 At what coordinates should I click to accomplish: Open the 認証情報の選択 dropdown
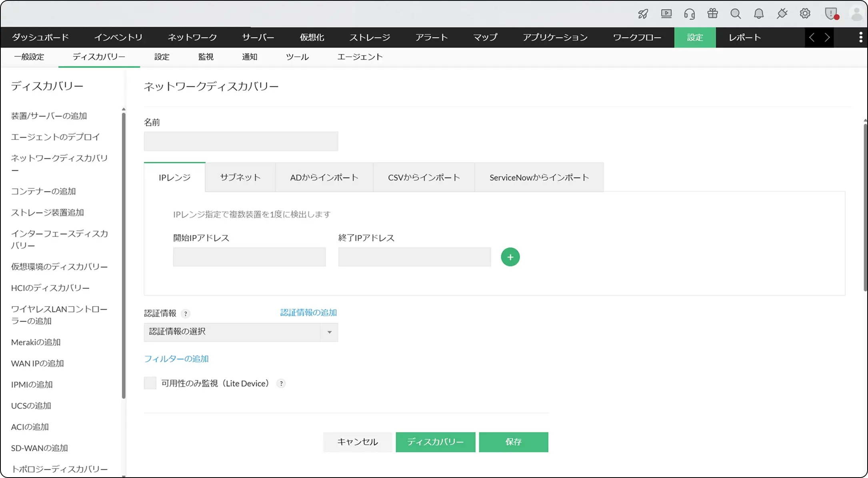(x=241, y=332)
